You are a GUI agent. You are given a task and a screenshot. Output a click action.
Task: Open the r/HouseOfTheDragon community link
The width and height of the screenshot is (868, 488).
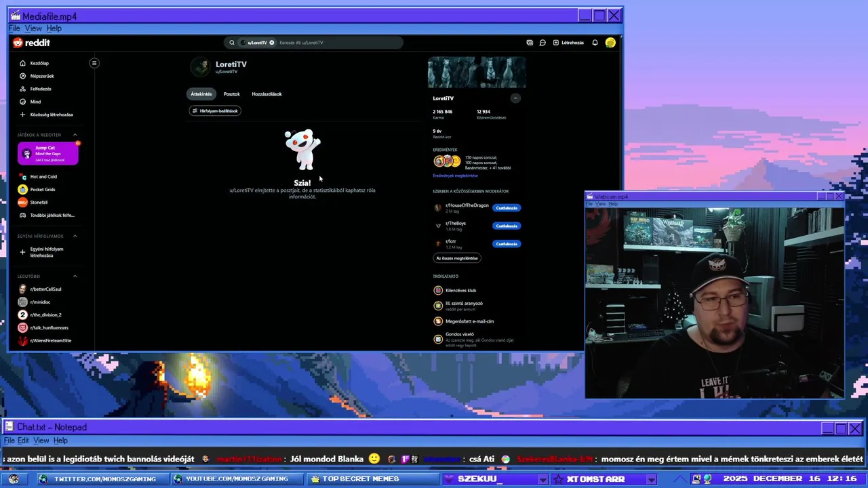click(x=467, y=205)
